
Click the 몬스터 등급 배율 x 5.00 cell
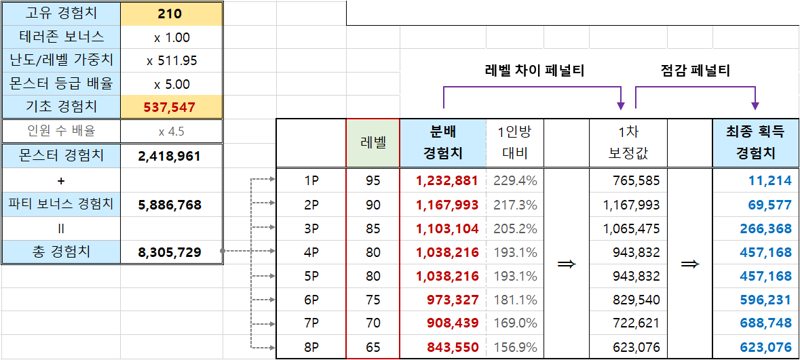[x=172, y=84]
